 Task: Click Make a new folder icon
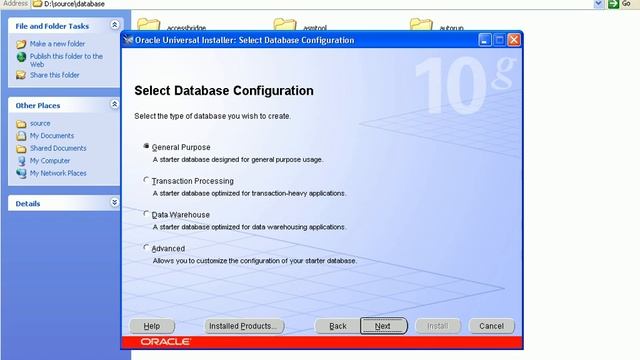click(21, 44)
